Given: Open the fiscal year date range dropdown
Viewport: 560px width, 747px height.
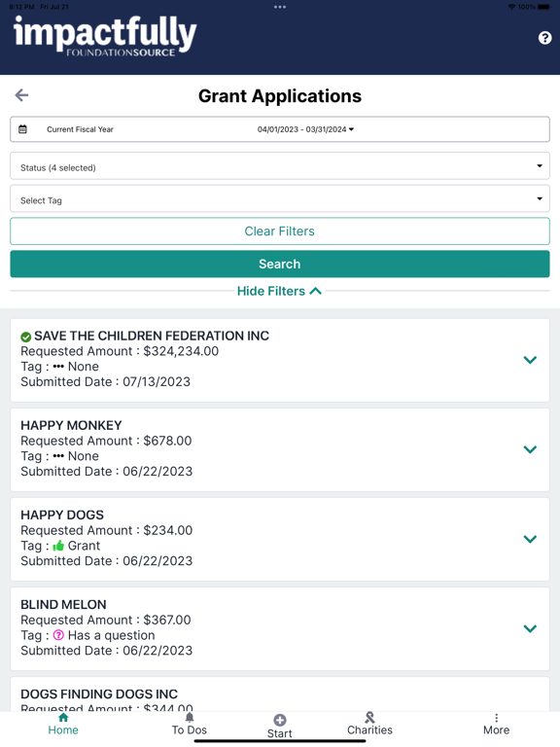Looking at the screenshot, I should [305, 129].
